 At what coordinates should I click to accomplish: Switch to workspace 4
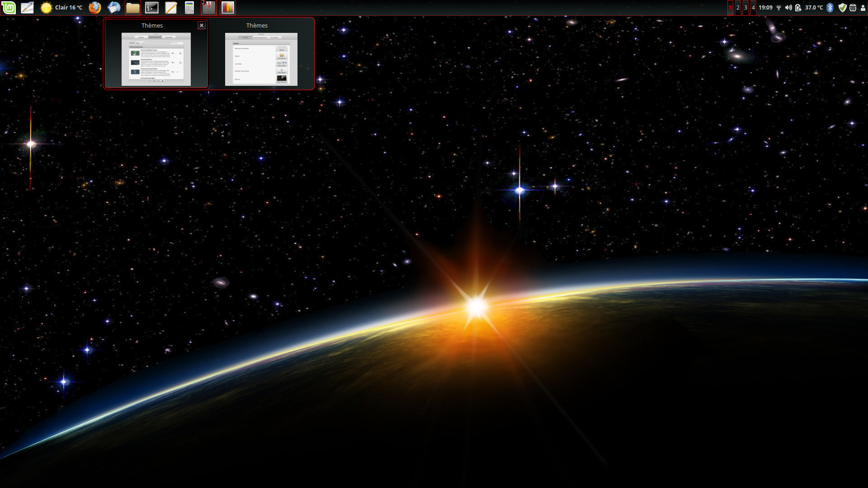(x=753, y=7)
